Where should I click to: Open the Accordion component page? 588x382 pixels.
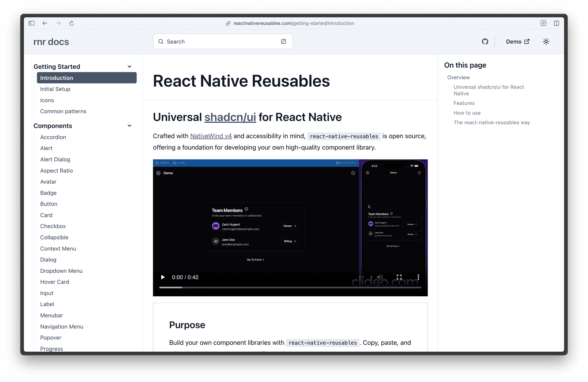pos(53,137)
